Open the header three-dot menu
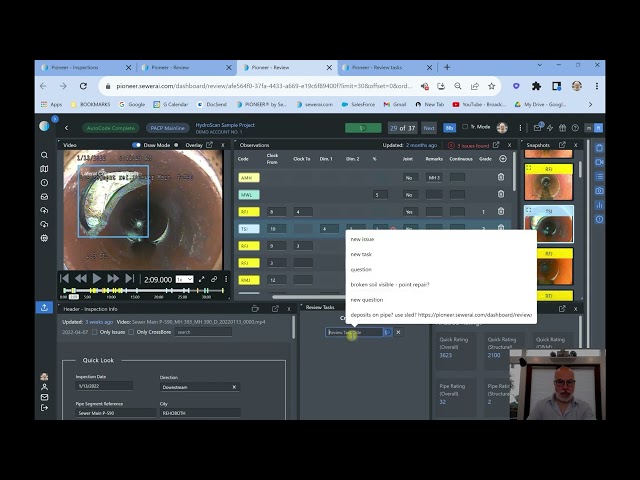Viewport: 640px width, 480px height. point(520,128)
